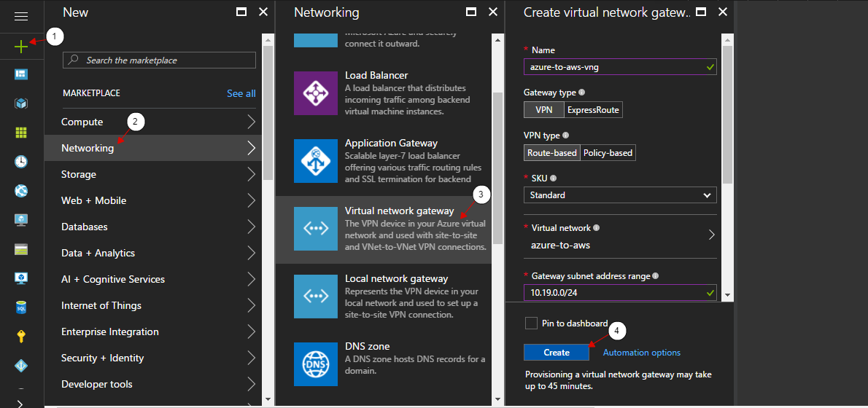Open the SQL databases icon
Screen dimensions: 868x408
coord(21,307)
